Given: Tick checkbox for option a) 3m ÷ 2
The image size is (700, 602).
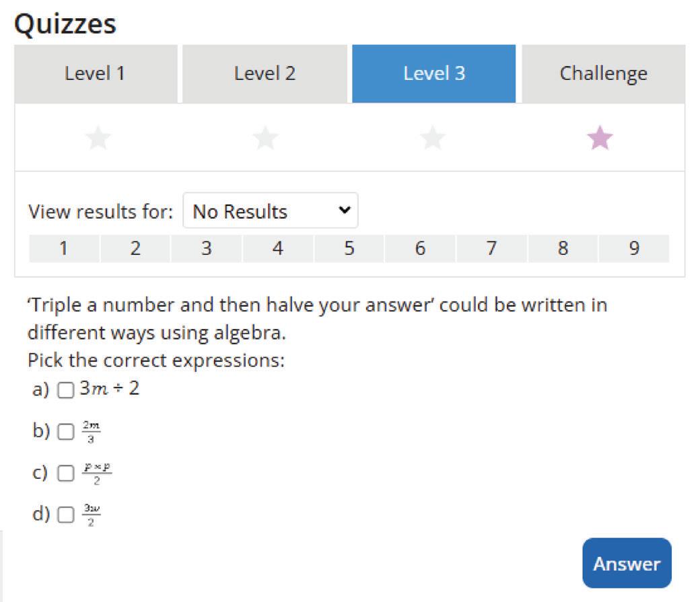Looking at the screenshot, I should [65, 391].
